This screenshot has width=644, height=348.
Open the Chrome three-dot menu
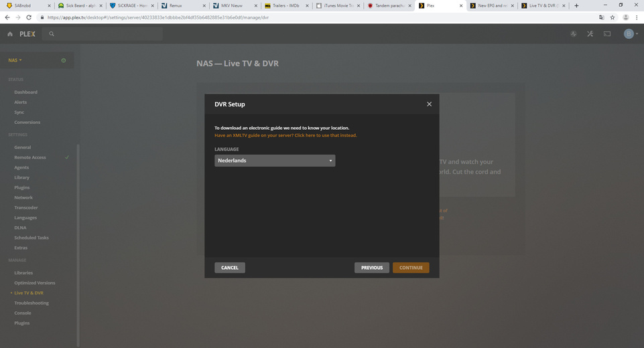coord(637,17)
